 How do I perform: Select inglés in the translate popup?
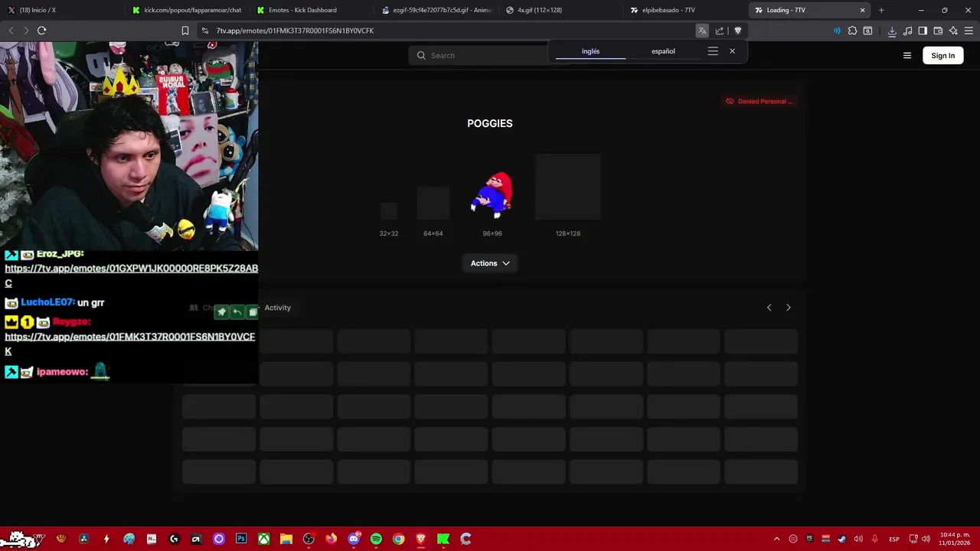click(x=590, y=51)
